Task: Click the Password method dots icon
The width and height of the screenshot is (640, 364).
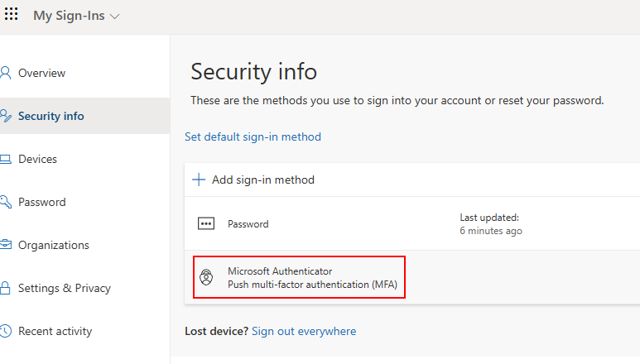Action: (206, 224)
